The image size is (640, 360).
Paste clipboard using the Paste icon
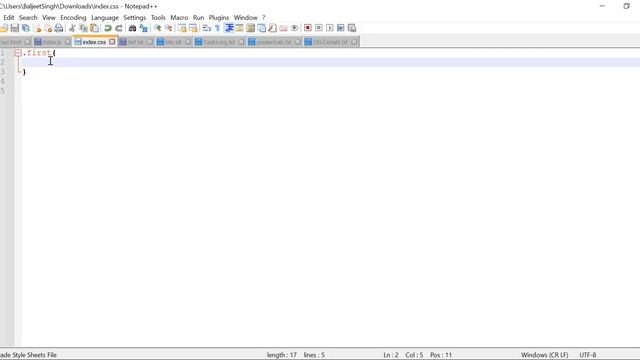click(x=94, y=28)
